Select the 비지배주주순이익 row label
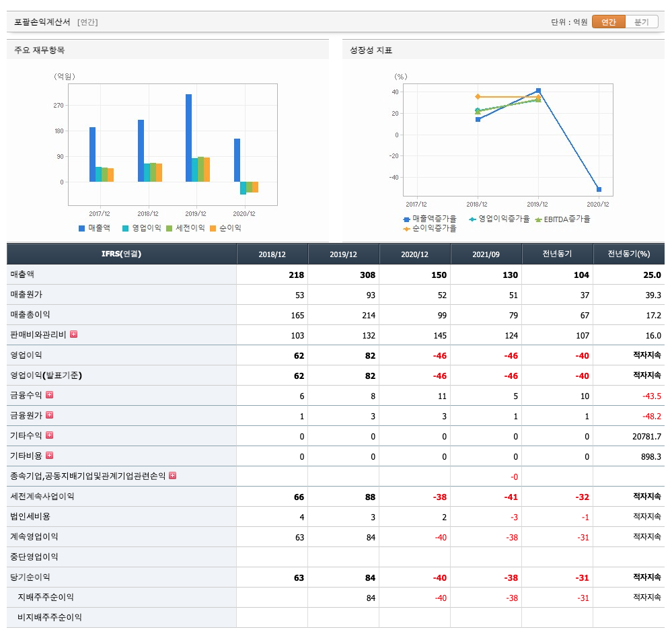The image size is (672, 638). (50, 617)
